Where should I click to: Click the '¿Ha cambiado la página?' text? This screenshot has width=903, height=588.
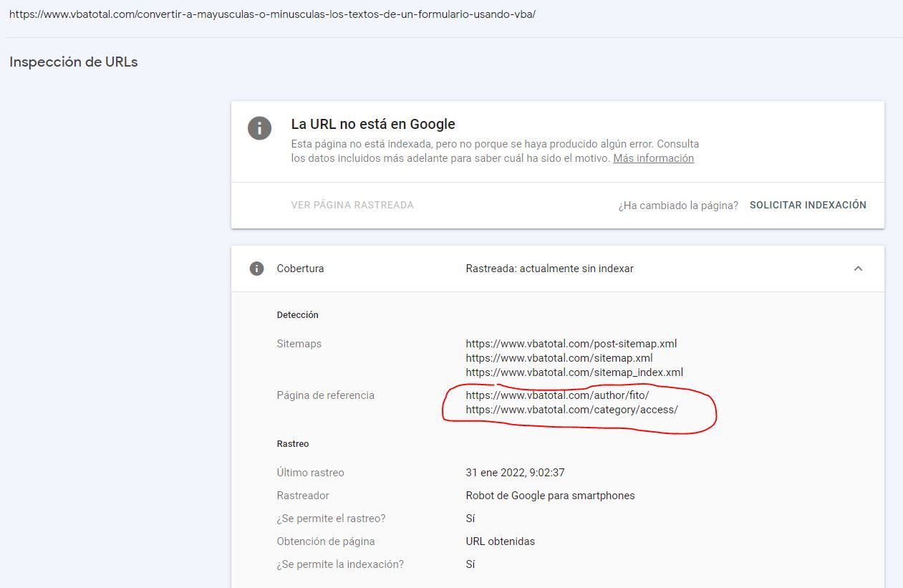(678, 206)
